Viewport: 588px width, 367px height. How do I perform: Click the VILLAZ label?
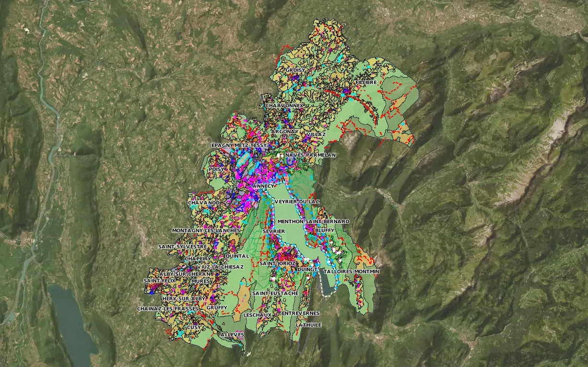316,135
